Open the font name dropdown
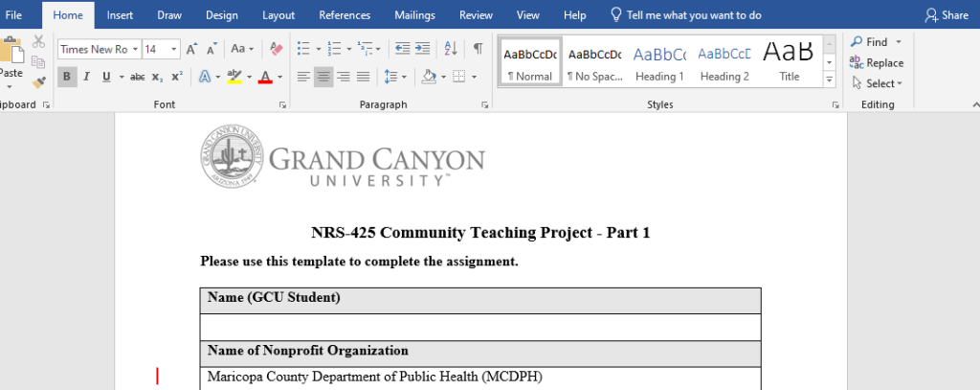Viewport: 980px width, 390px height. coord(135,49)
